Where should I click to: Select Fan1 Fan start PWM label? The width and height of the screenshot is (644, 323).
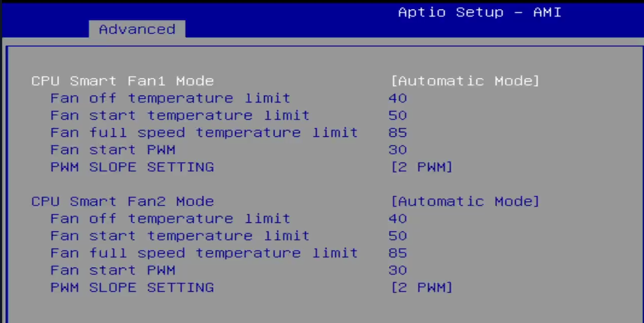pos(113,150)
